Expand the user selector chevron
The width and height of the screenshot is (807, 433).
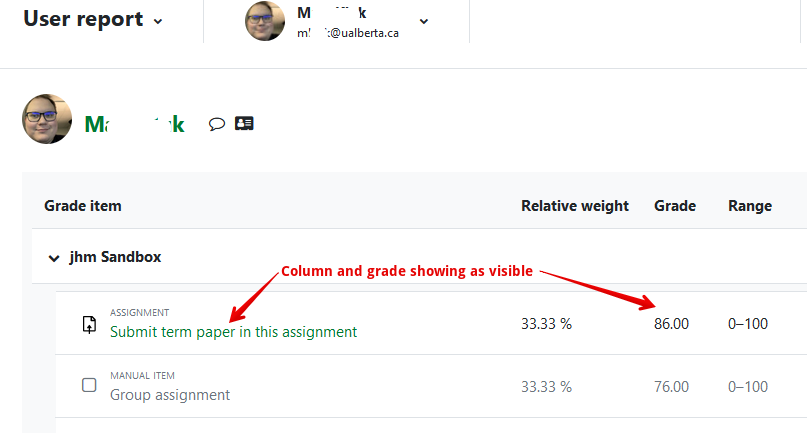coord(424,21)
